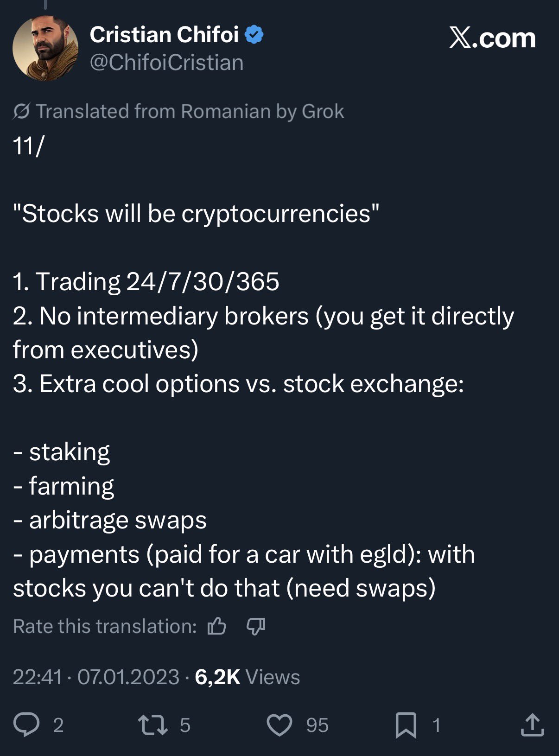Open the @ChifoiCristian handle link
The image size is (559, 756).
(x=166, y=63)
